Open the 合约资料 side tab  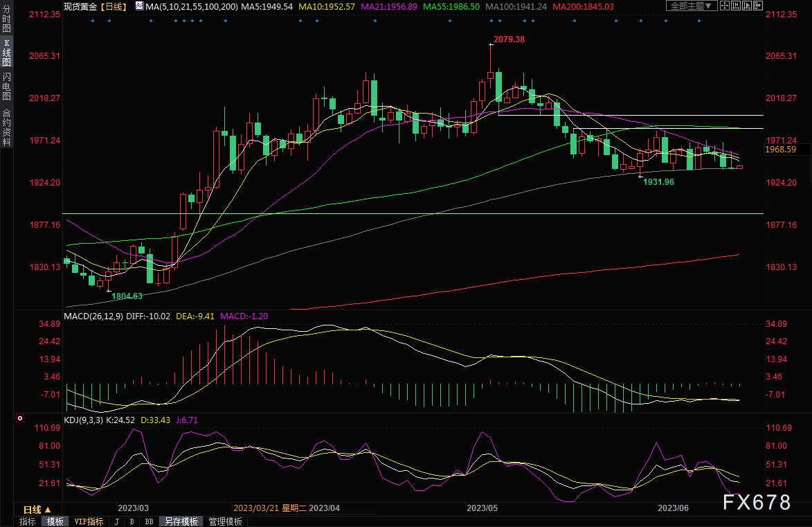(x=6, y=127)
